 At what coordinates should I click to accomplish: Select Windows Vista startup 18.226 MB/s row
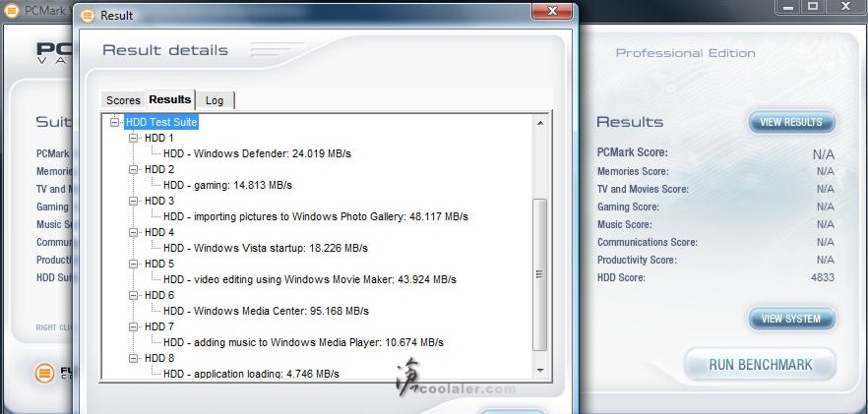265,249
